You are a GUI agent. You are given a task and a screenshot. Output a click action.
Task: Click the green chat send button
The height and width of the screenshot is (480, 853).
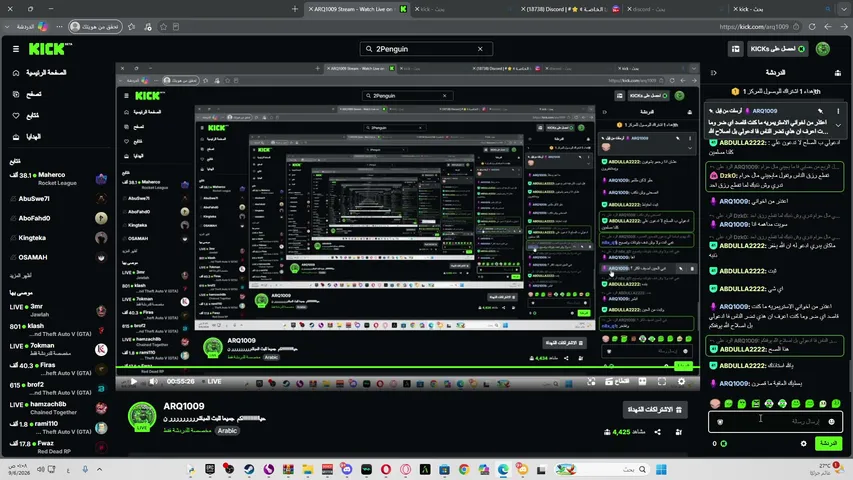coord(829,444)
